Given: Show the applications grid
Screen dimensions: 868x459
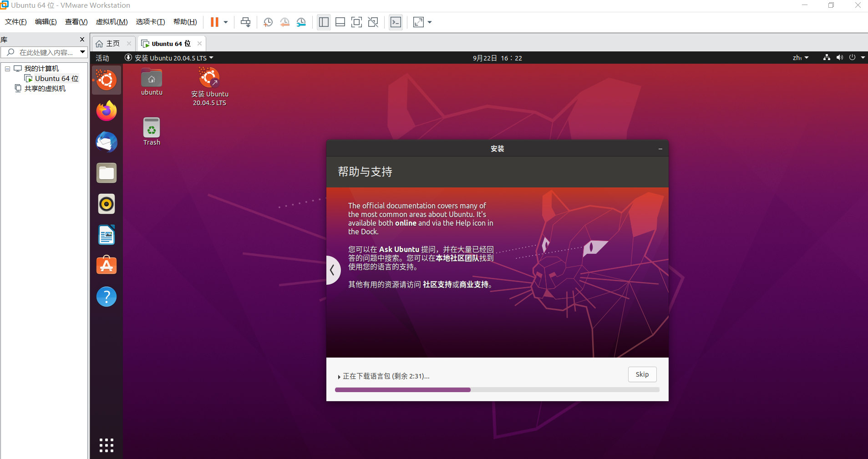Looking at the screenshot, I should click(x=107, y=445).
